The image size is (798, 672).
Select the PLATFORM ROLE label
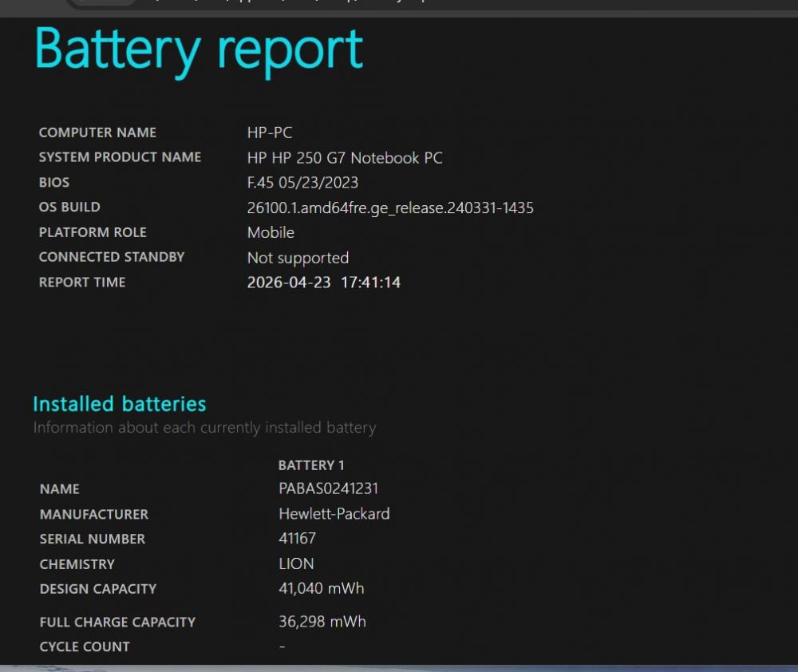tap(93, 232)
